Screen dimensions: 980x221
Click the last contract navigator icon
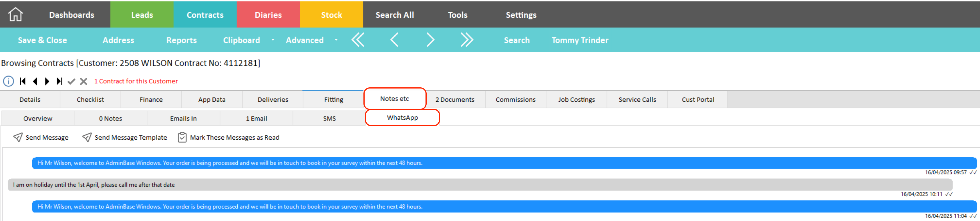pos(59,81)
